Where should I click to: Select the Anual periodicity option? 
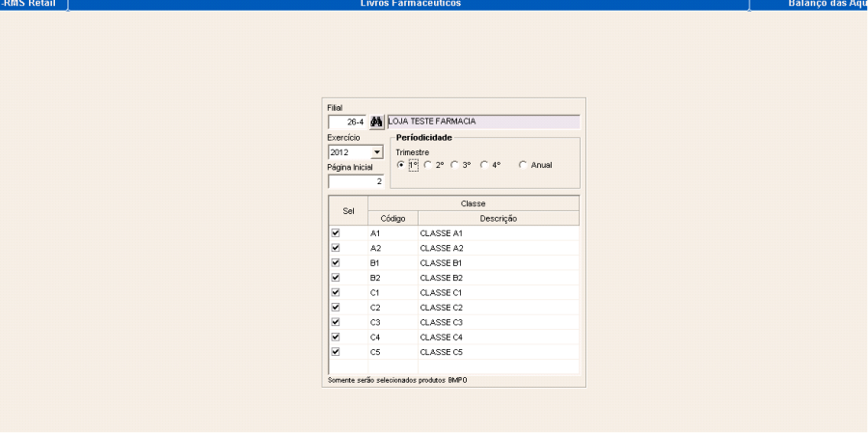[x=523, y=165]
